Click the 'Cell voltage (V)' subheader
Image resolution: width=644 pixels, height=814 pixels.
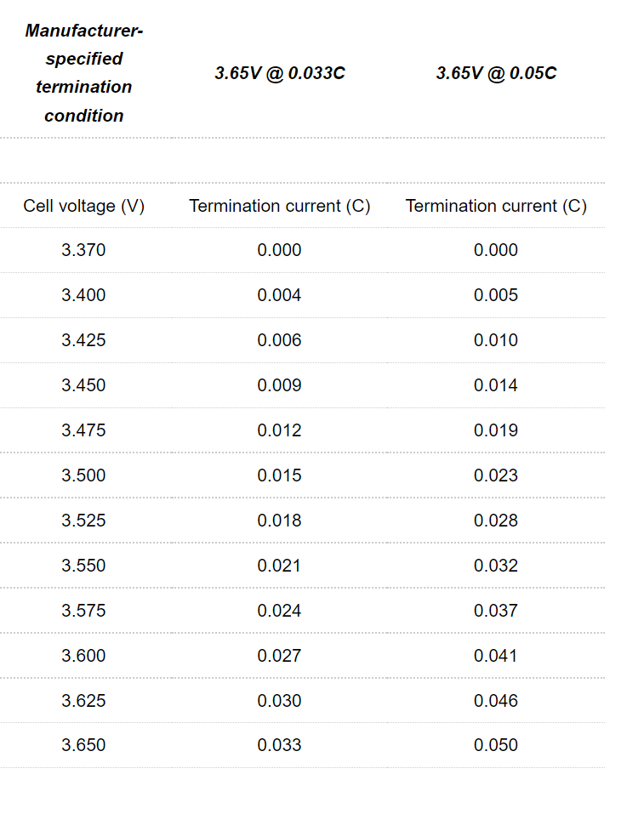click(x=83, y=206)
